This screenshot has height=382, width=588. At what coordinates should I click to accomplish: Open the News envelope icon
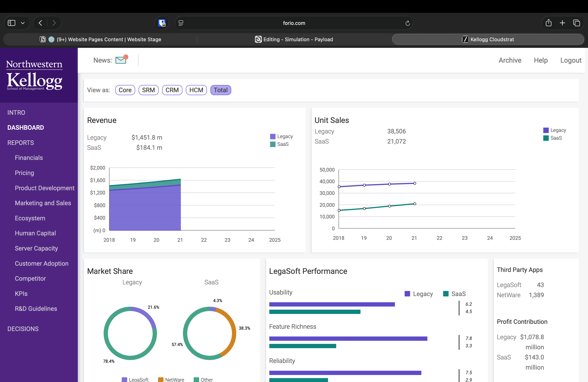coord(121,60)
